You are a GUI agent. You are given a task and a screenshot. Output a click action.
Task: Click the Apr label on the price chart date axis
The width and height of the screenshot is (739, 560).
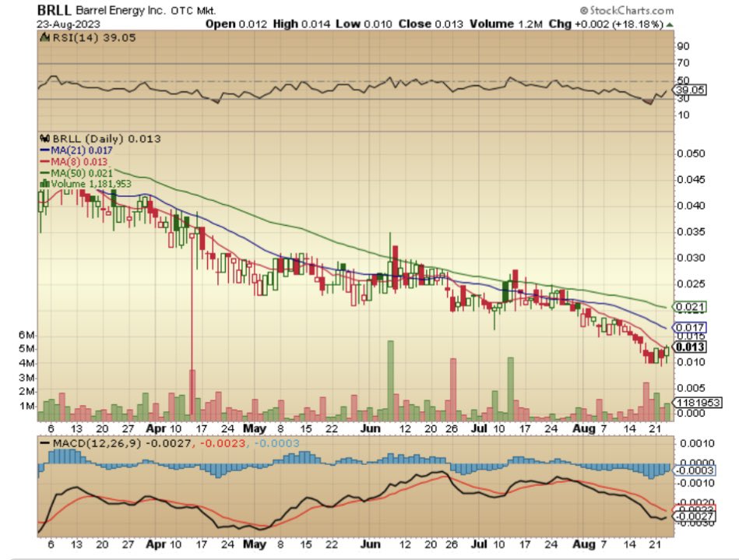pos(156,429)
